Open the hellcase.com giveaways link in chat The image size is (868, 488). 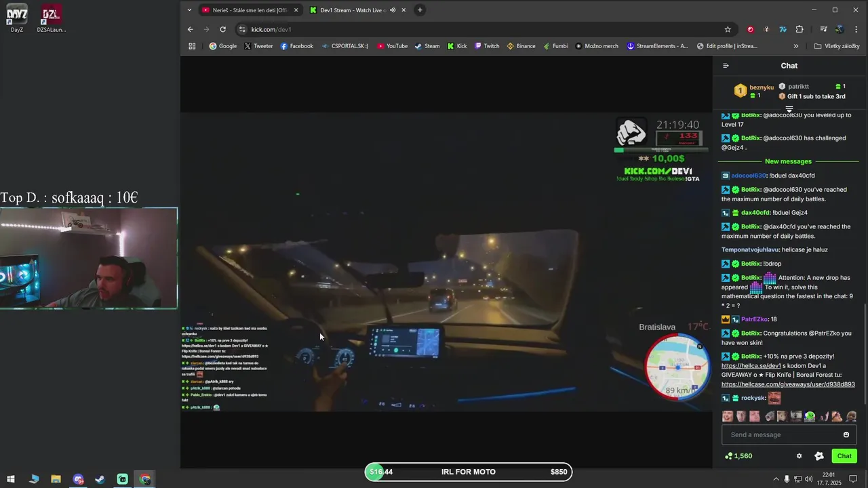point(788,384)
